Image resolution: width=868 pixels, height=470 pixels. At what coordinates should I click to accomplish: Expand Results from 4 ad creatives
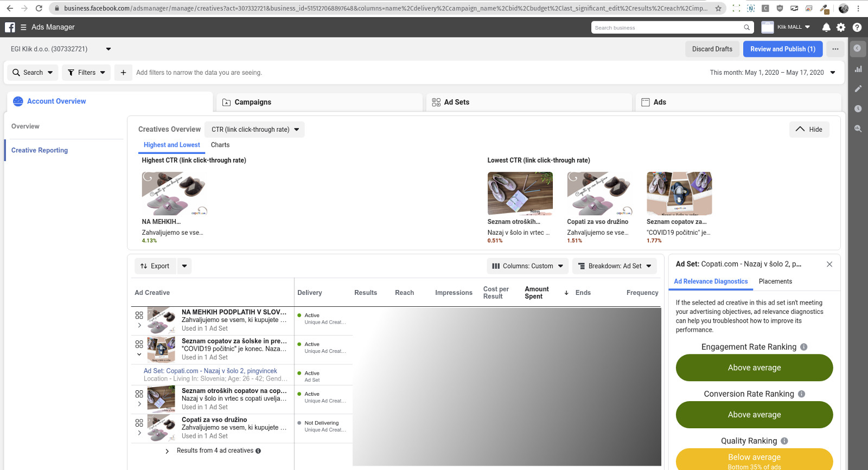pos(167,451)
